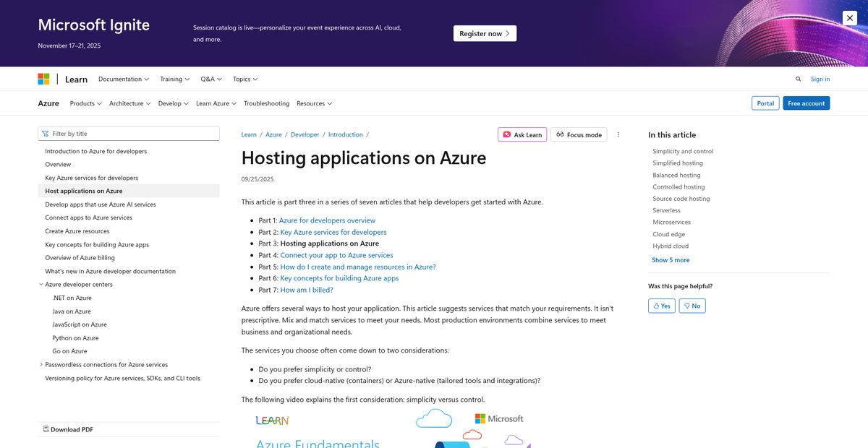The height and width of the screenshot is (448, 868).
Task: Open the Troubleshooting menu item
Action: click(266, 103)
